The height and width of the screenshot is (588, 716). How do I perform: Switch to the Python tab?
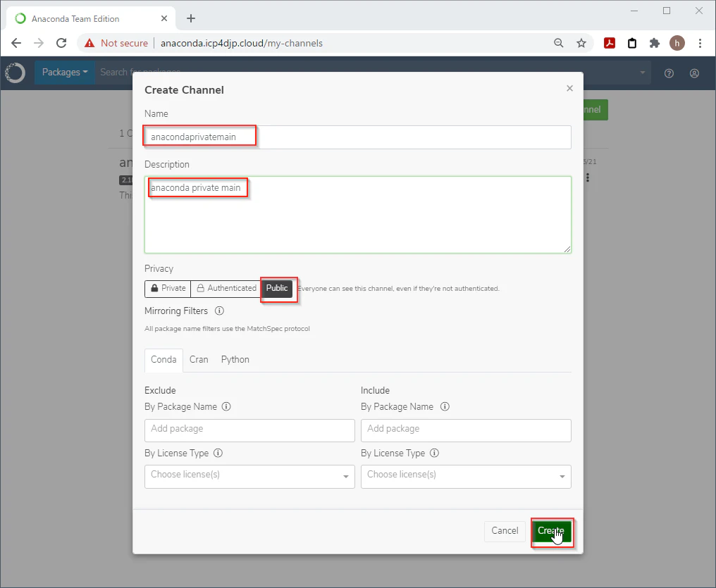235,359
